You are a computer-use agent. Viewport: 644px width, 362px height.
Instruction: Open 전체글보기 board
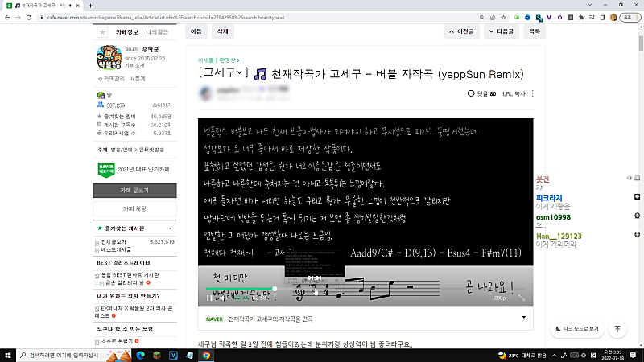114,242
